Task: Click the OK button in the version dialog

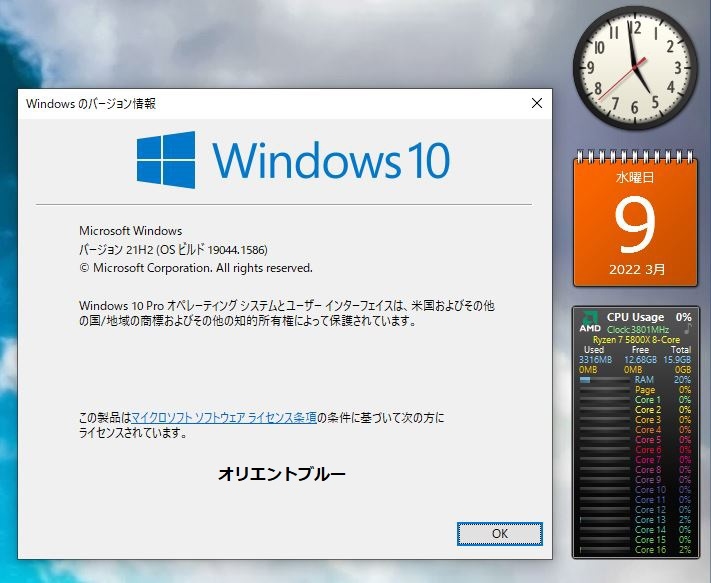Action: 500,534
